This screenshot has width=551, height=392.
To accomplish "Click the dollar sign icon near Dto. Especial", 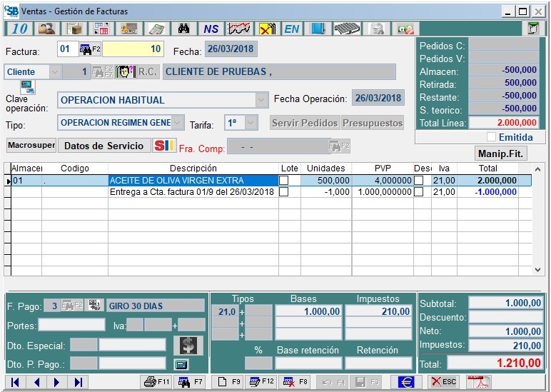I will pos(188,346).
